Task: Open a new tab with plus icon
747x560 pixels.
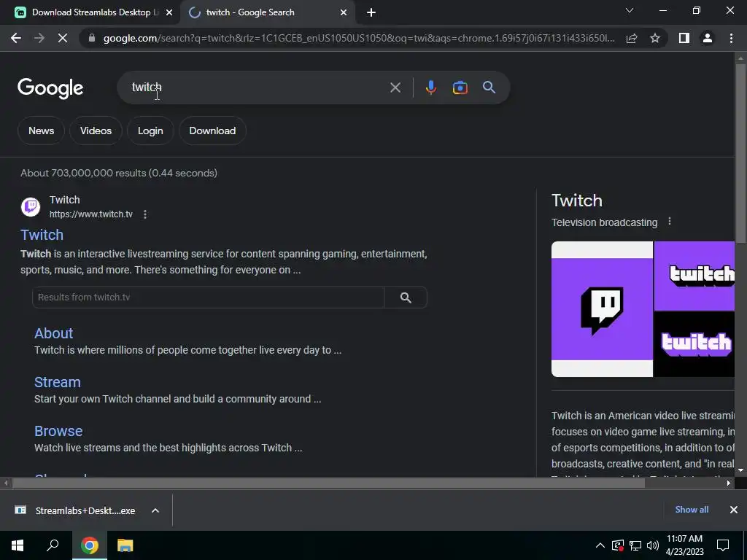Action: click(x=371, y=12)
